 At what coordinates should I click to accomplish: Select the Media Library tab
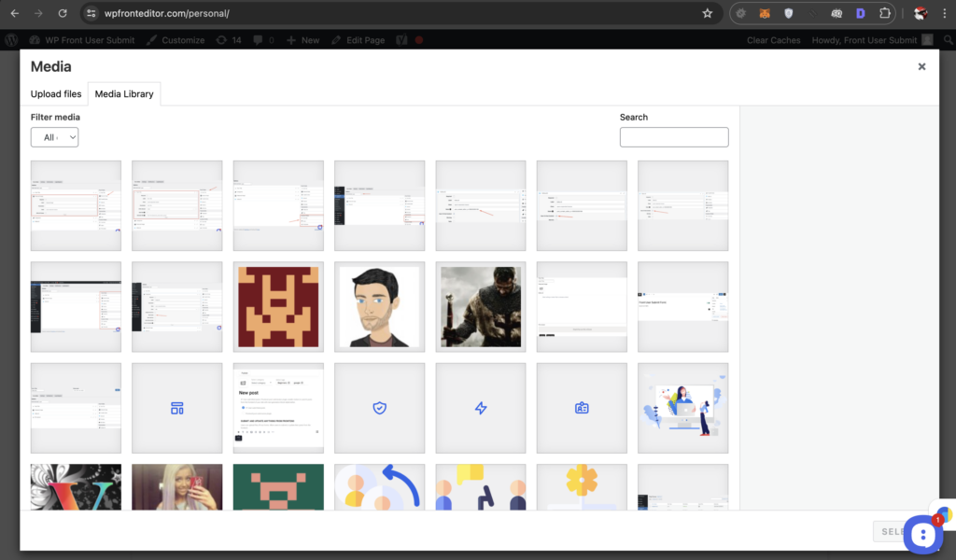click(x=124, y=94)
